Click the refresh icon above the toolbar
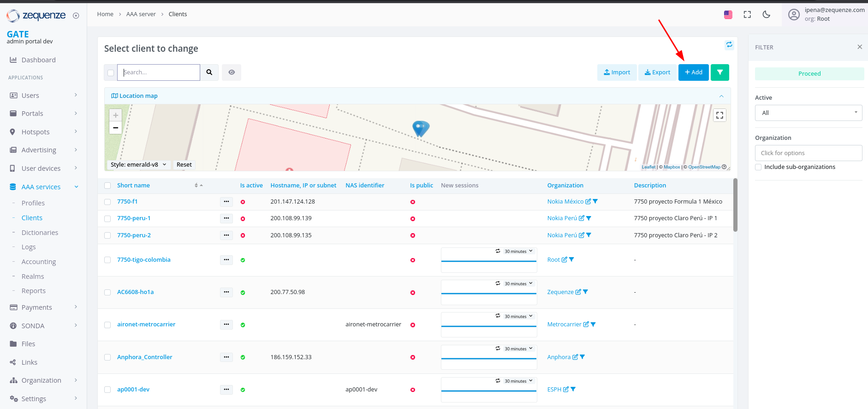The image size is (868, 409). (729, 45)
